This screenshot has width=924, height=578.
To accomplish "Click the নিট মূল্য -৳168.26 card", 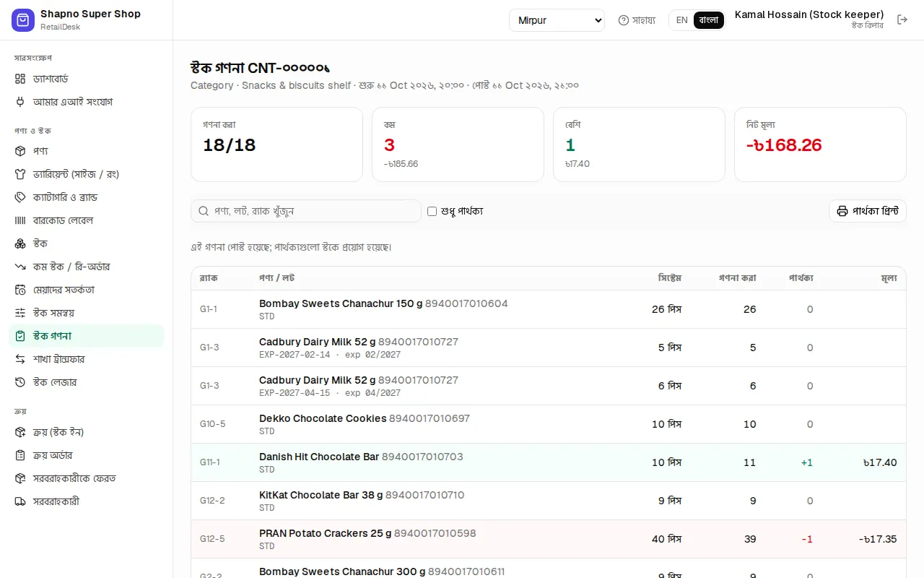I will click(x=820, y=144).
